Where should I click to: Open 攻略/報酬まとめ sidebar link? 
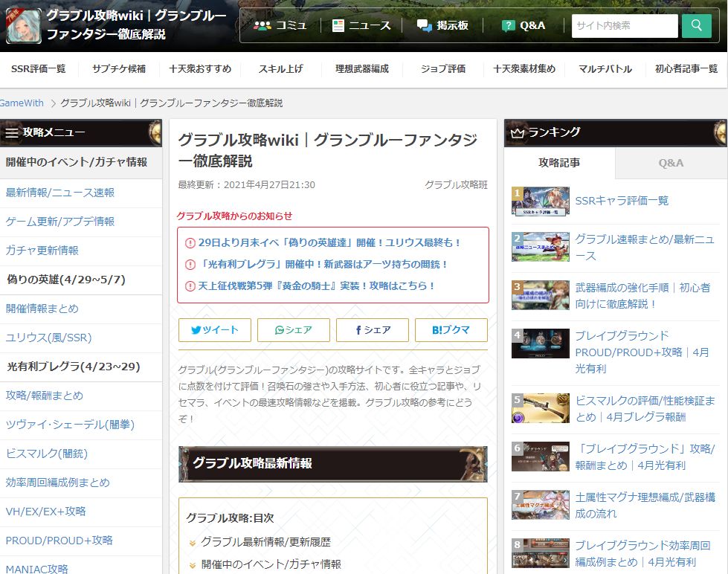(44, 396)
